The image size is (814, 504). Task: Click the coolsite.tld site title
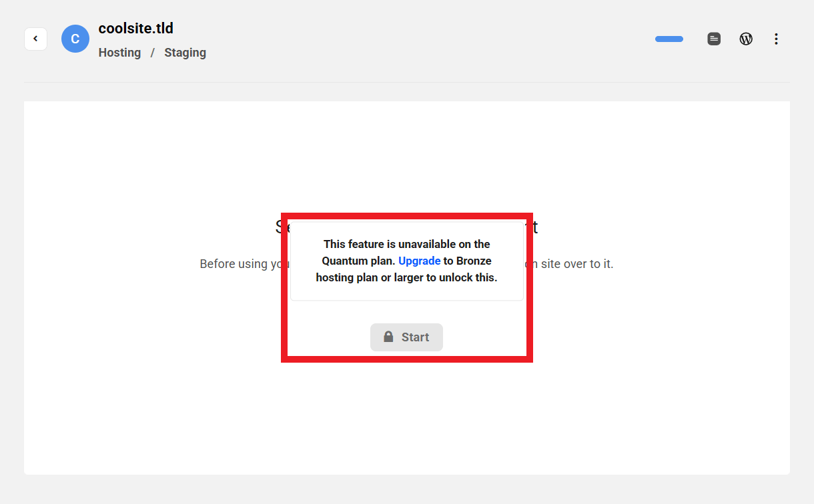tap(135, 28)
